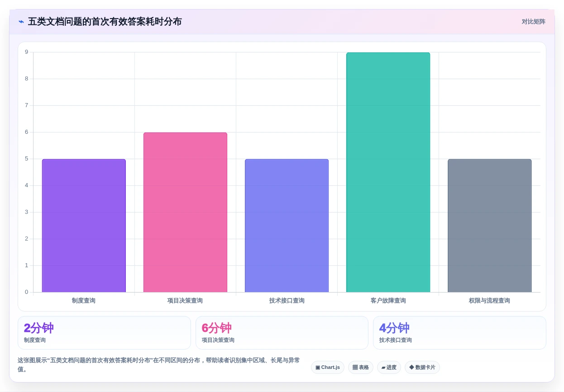Click the lightning icon beside the chart title
The image size is (564, 392).
tap(21, 22)
